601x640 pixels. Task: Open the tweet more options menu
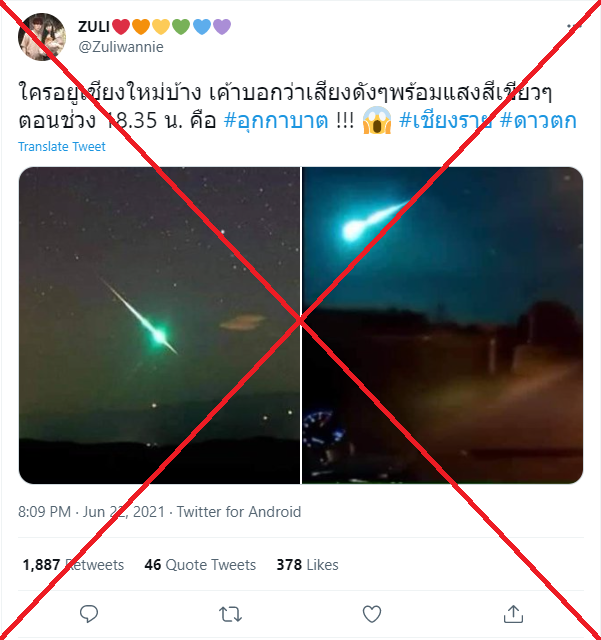point(574,27)
